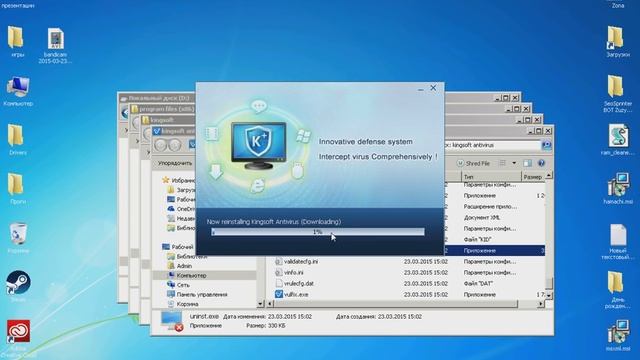Select OneDrive in the navigation pane
The height and width of the screenshot is (360, 640).
pyautogui.click(x=181, y=209)
